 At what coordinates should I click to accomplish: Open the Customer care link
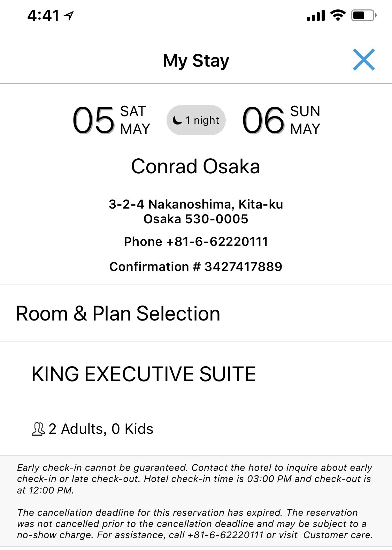(x=338, y=535)
